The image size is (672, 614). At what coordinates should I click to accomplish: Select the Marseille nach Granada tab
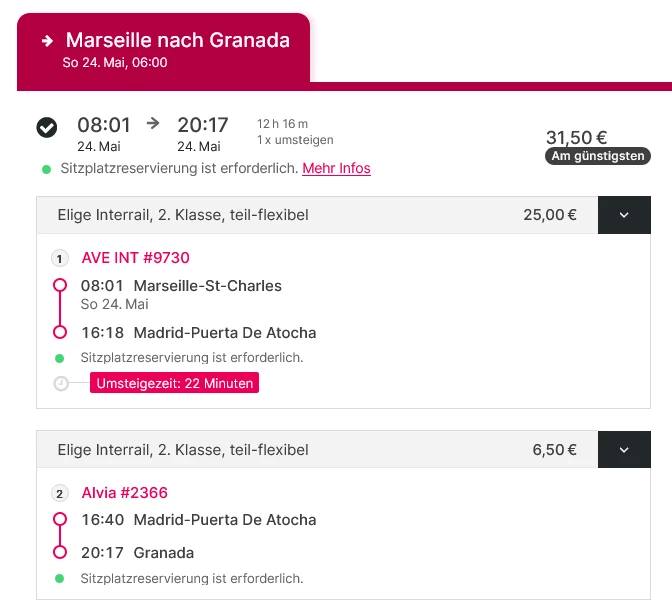click(x=163, y=48)
